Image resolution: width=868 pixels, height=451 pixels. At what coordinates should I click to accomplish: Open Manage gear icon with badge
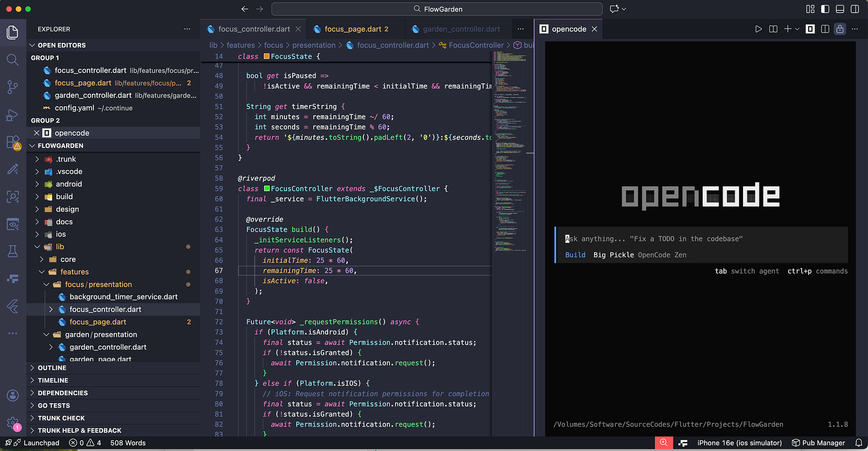13,423
